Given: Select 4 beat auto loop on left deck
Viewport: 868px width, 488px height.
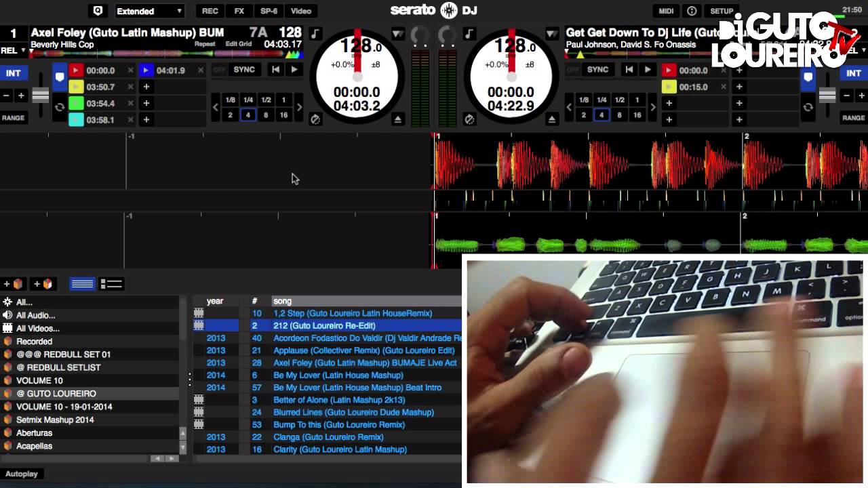Looking at the screenshot, I should pyautogui.click(x=248, y=115).
